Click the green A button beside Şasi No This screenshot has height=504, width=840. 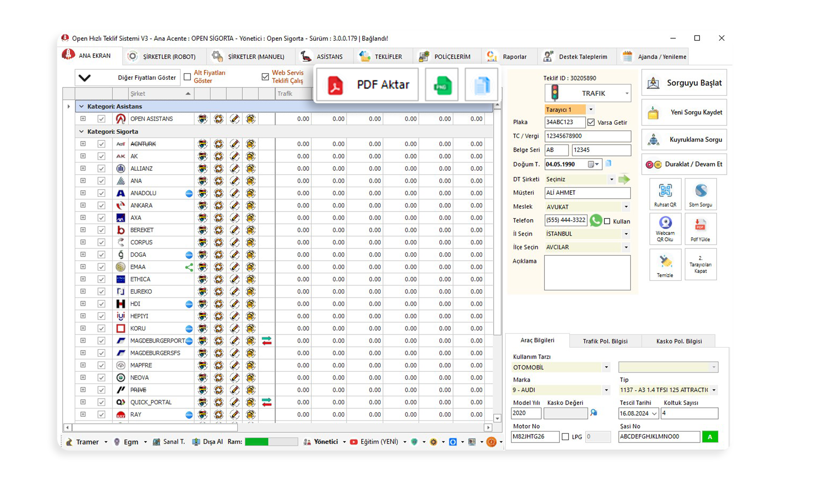coord(710,437)
